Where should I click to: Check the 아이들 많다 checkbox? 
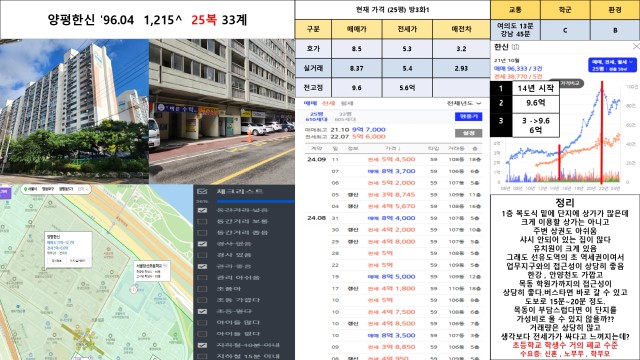pos(202,322)
